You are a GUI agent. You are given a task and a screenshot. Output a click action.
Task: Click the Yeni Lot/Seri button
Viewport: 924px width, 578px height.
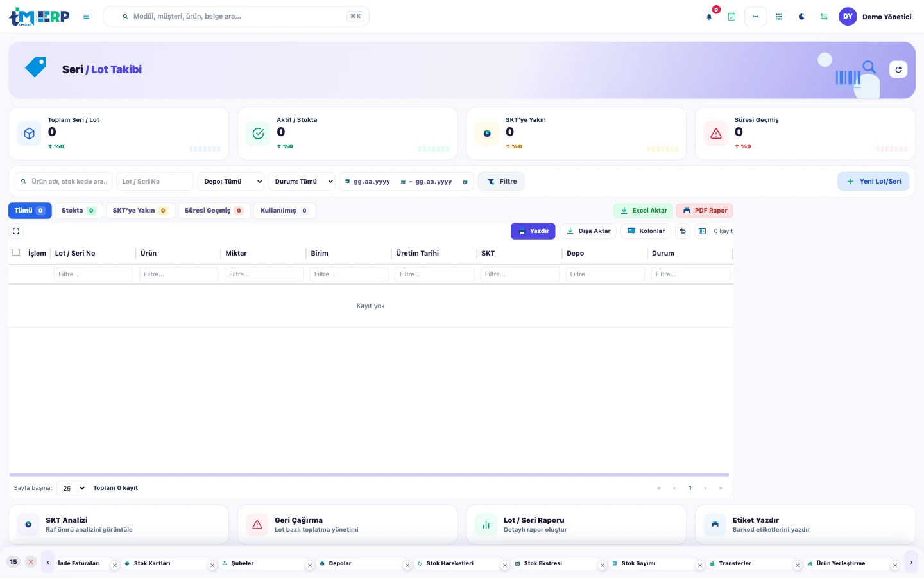click(873, 182)
